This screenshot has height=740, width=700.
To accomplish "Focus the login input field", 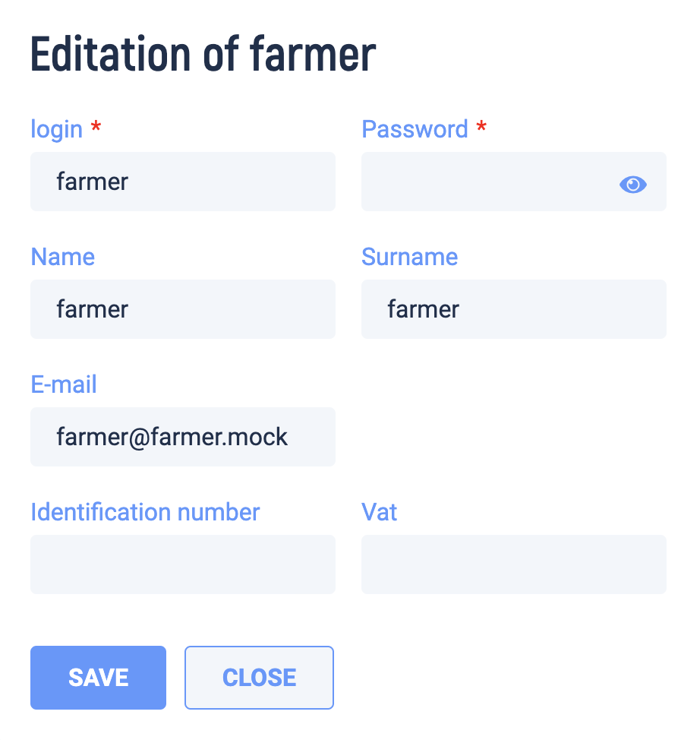I will point(183,182).
